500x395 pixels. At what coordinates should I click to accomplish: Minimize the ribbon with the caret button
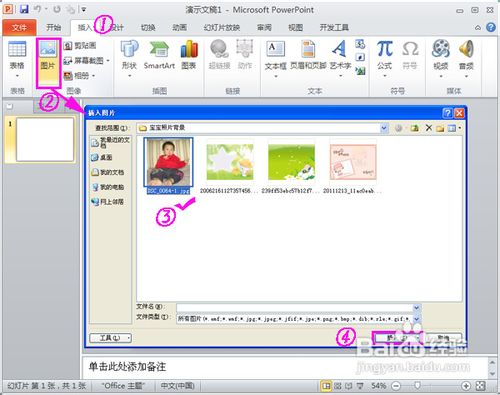[478, 28]
